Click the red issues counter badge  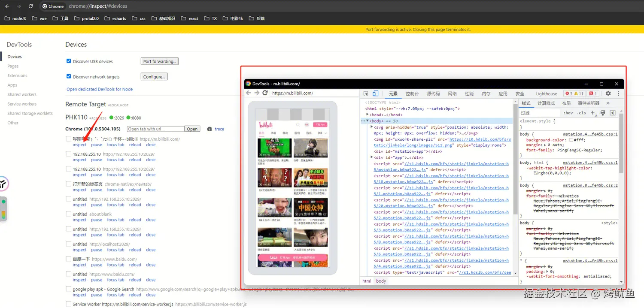[x=593, y=94]
